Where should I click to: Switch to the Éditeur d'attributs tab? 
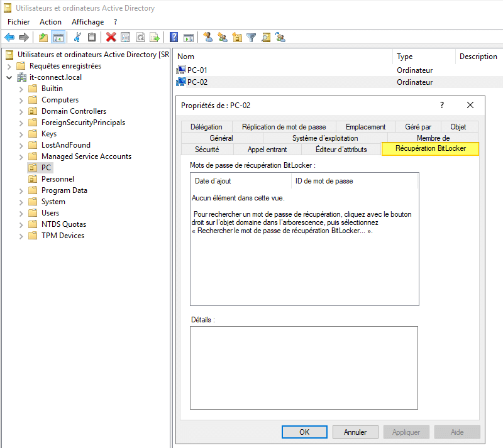pyautogui.click(x=340, y=150)
